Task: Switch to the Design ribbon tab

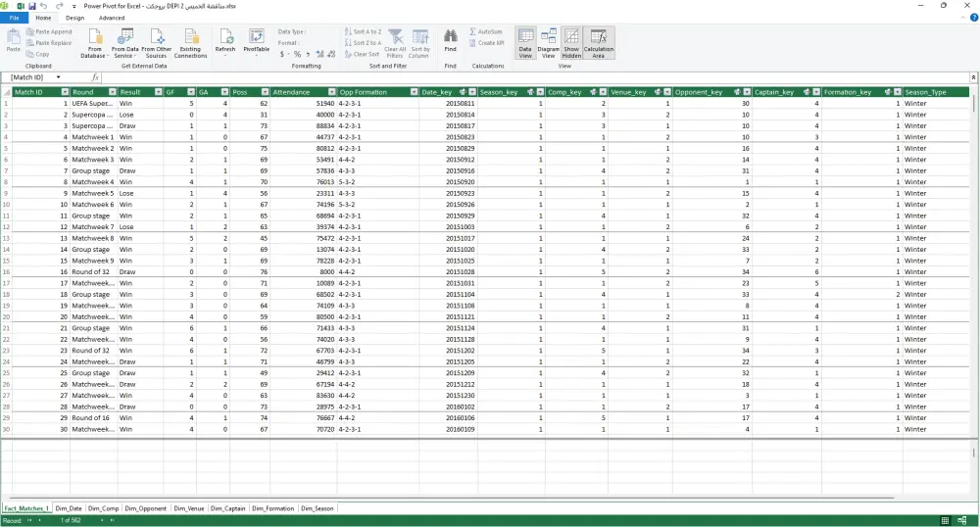Action: [x=75, y=18]
